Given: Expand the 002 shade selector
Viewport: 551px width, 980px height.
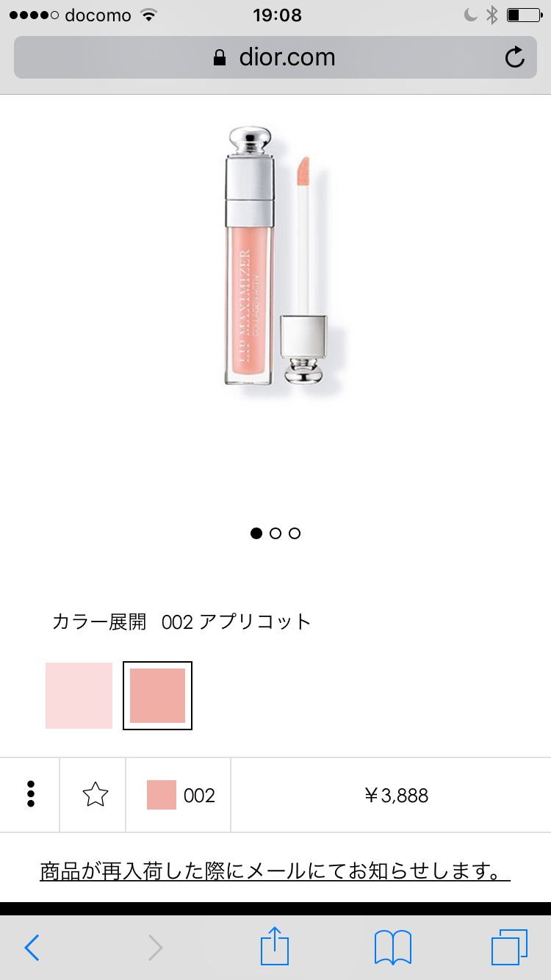Looking at the screenshot, I should point(179,795).
